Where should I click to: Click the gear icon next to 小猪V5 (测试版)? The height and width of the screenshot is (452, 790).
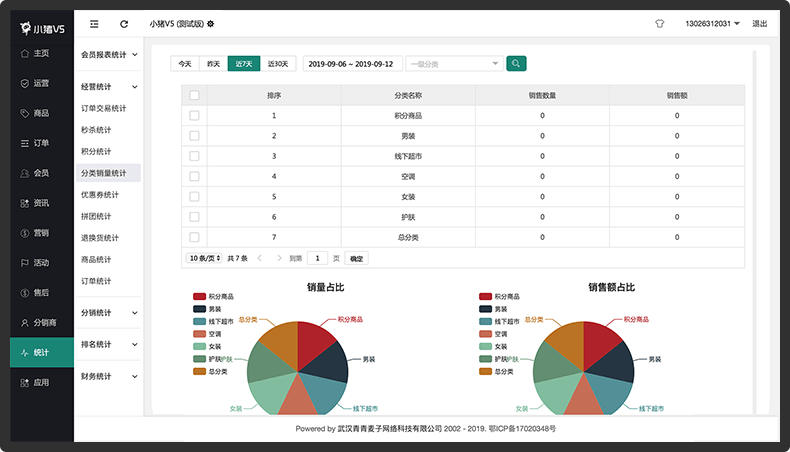pyautogui.click(x=211, y=24)
